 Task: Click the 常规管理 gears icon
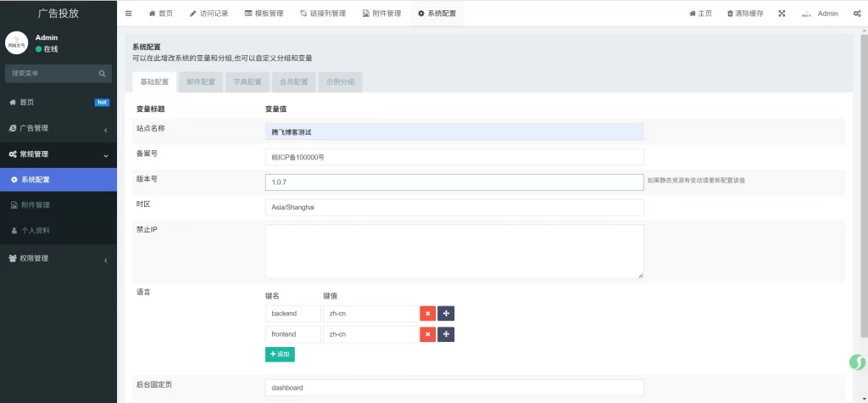[13, 154]
